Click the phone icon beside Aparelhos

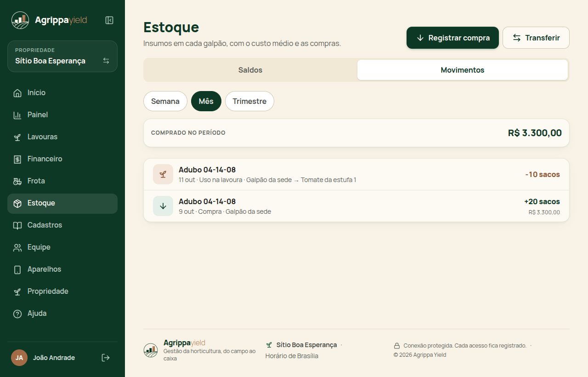tap(17, 269)
